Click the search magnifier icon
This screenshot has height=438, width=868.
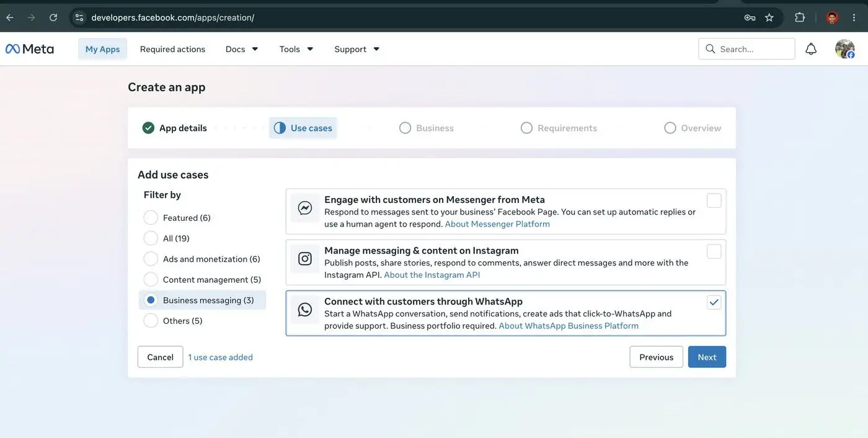point(711,49)
